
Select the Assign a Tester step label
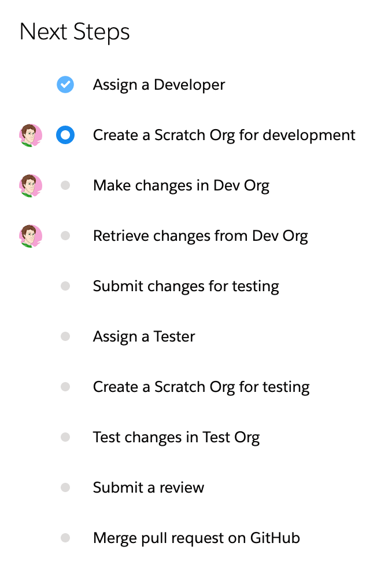143,336
